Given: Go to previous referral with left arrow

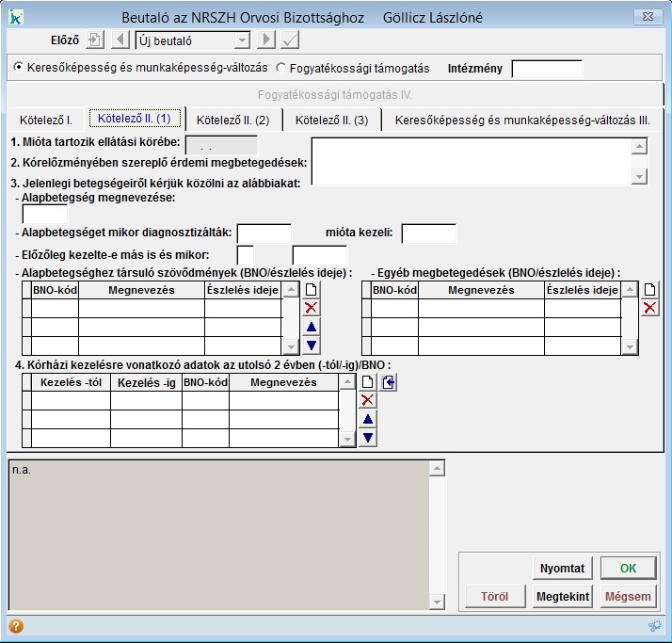Looking at the screenshot, I should pyautogui.click(x=120, y=40).
